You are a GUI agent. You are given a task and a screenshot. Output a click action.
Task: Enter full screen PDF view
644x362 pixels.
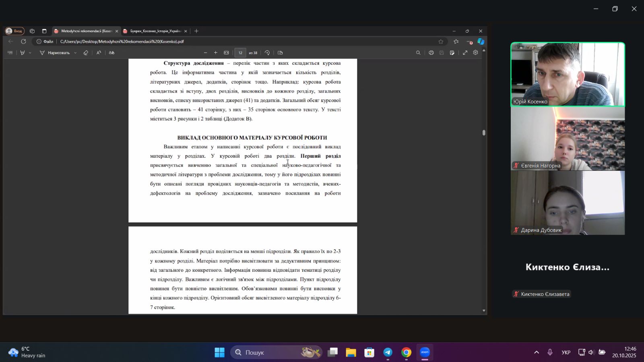(x=465, y=53)
